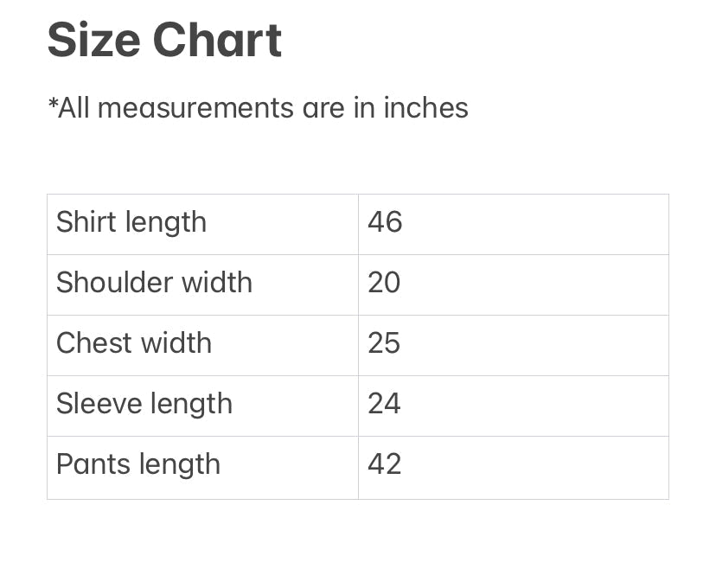This screenshot has width=716, height=588.
Task: Click the word "Chart" in the heading
Action: pyautogui.click(x=217, y=41)
